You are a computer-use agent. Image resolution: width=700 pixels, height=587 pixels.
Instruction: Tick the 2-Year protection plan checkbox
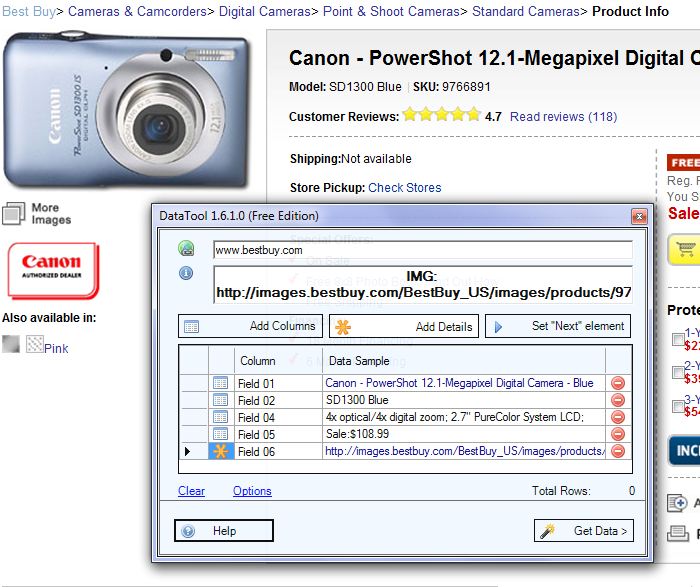[x=678, y=372]
